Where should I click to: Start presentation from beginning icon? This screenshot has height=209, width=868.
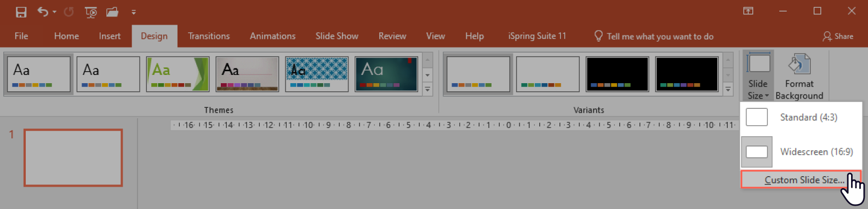click(x=91, y=11)
